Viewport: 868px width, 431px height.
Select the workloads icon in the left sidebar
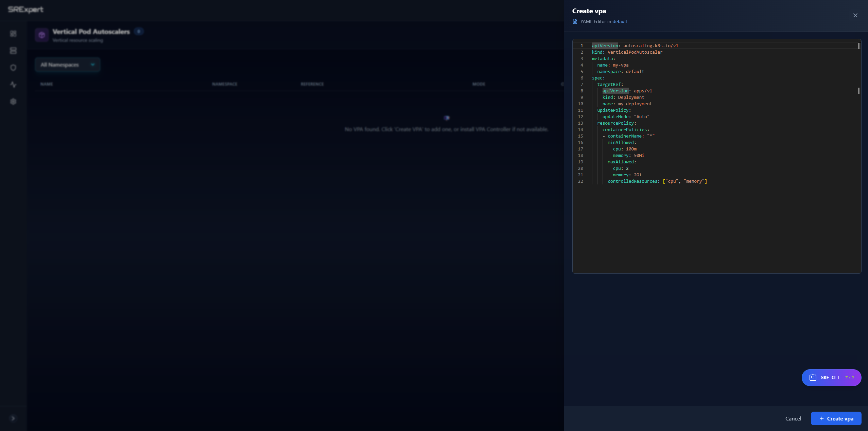click(x=13, y=50)
